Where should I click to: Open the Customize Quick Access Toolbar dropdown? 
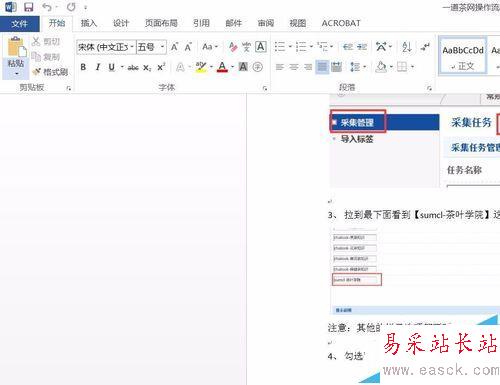[86, 7]
